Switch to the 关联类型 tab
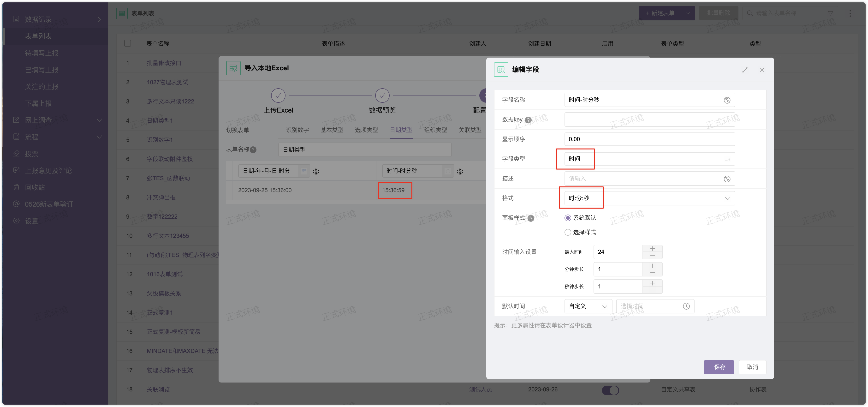The image size is (868, 407). pos(470,130)
